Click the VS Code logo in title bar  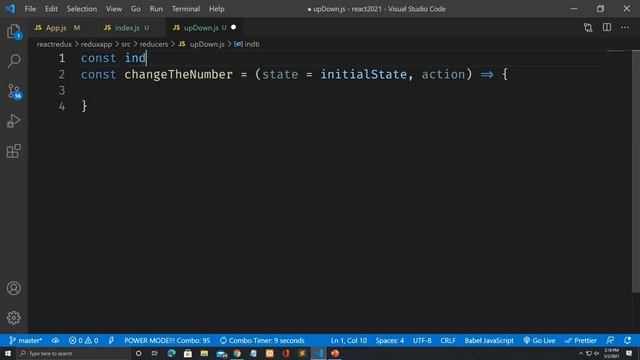click(x=10, y=9)
